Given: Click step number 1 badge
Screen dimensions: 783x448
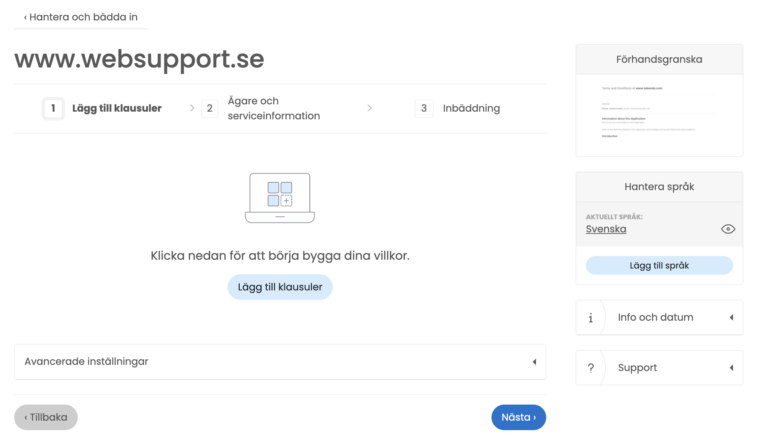Looking at the screenshot, I should [53, 109].
